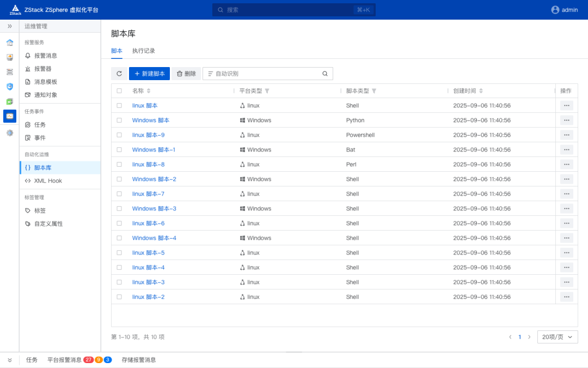Check the checkbox for Windows 脚本
This screenshot has width=588, height=368.
point(119,120)
